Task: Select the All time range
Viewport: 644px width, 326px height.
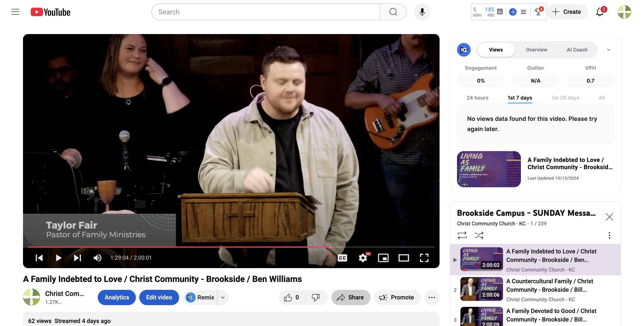Action: pos(601,98)
